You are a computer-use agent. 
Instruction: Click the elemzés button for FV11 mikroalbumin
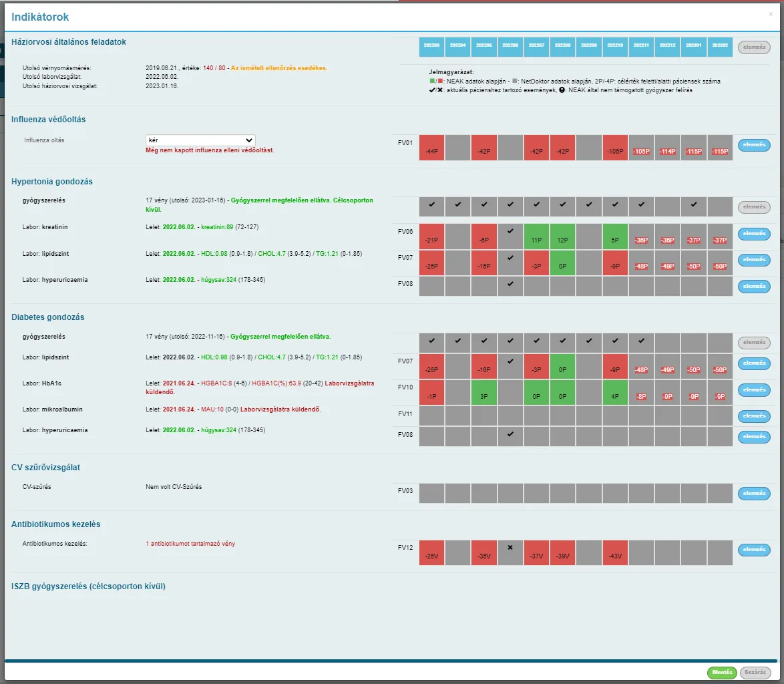coord(754,416)
